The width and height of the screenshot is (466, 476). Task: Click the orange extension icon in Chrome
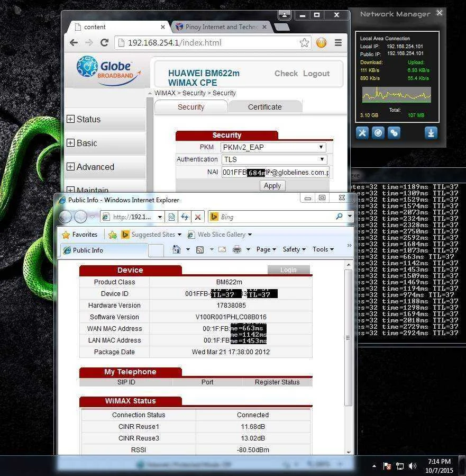coord(322,43)
